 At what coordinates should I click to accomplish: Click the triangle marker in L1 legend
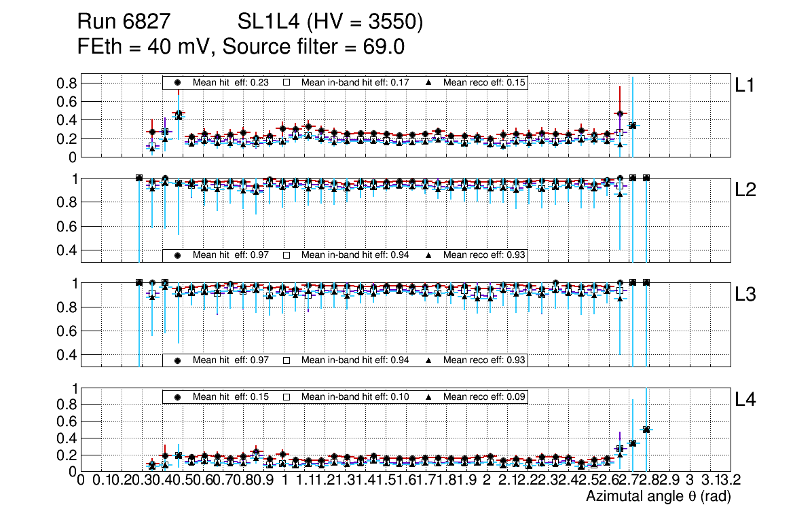point(429,82)
